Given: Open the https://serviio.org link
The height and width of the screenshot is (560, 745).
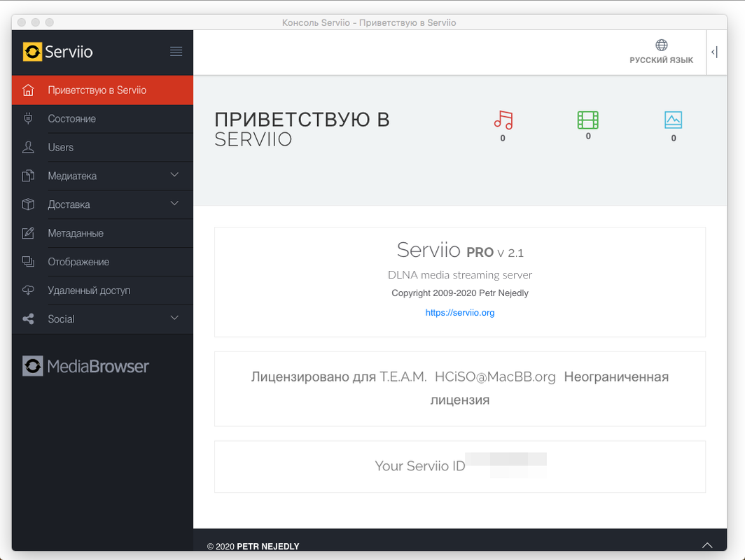Looking at the screenshot, I should coord(460,312).
